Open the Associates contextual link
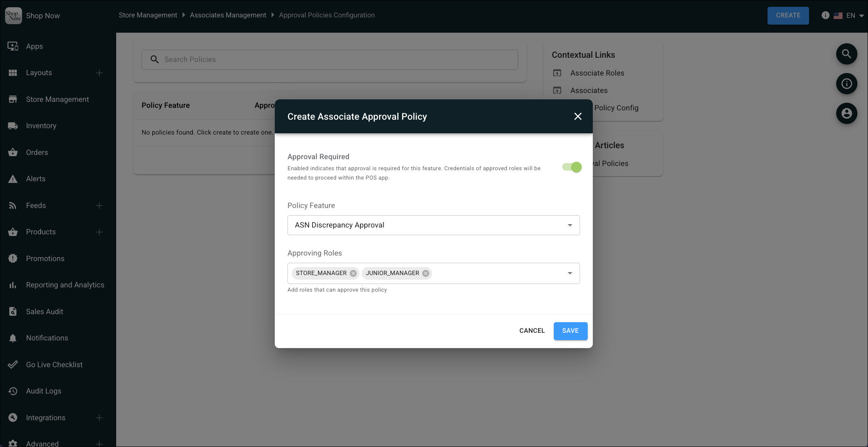 (589, 90)
